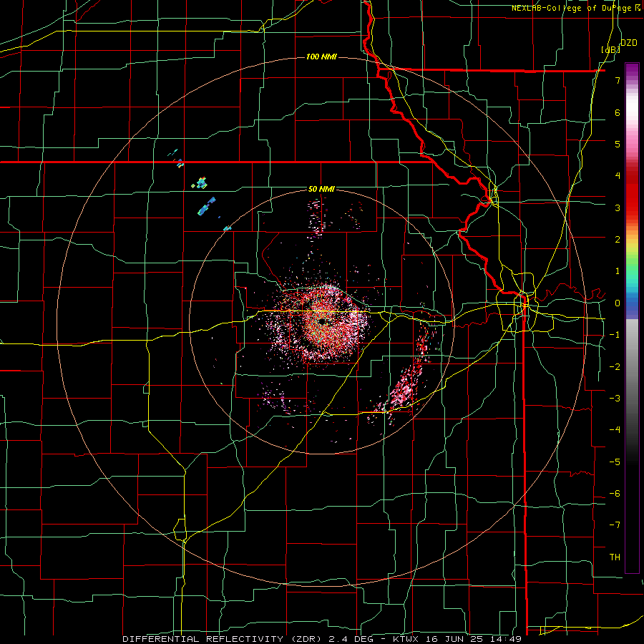The width and height of the screenshot is (644, 644).
Task: Click the Differential Reflectivity KTWX caption text
Action: 322,639
